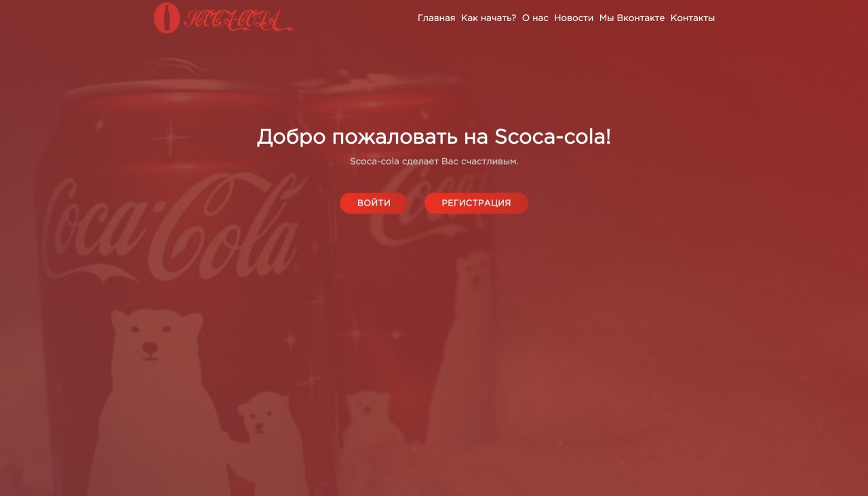Open the Контакты page
The height and width of the screenshot is (496, 868).
(692, 18)
